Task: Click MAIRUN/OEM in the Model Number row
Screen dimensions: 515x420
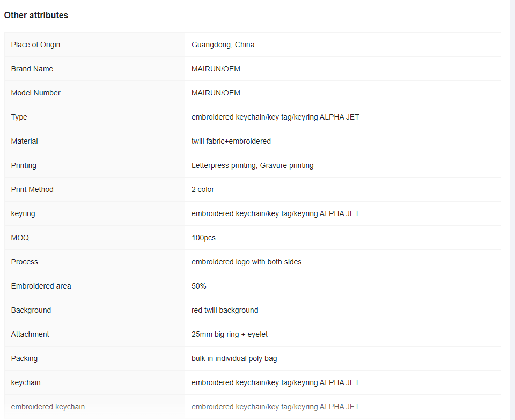Action: pos(216,93)
